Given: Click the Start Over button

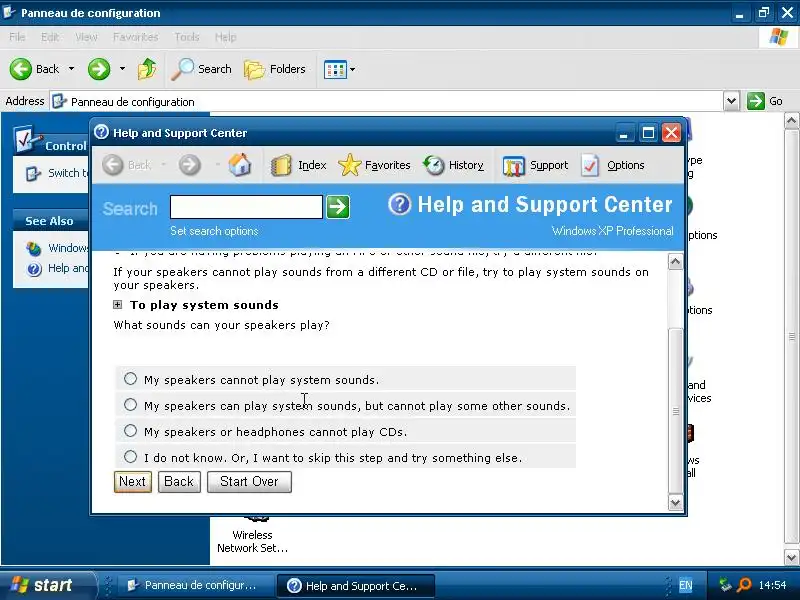Looking at the screenshot, I should 249,482.
